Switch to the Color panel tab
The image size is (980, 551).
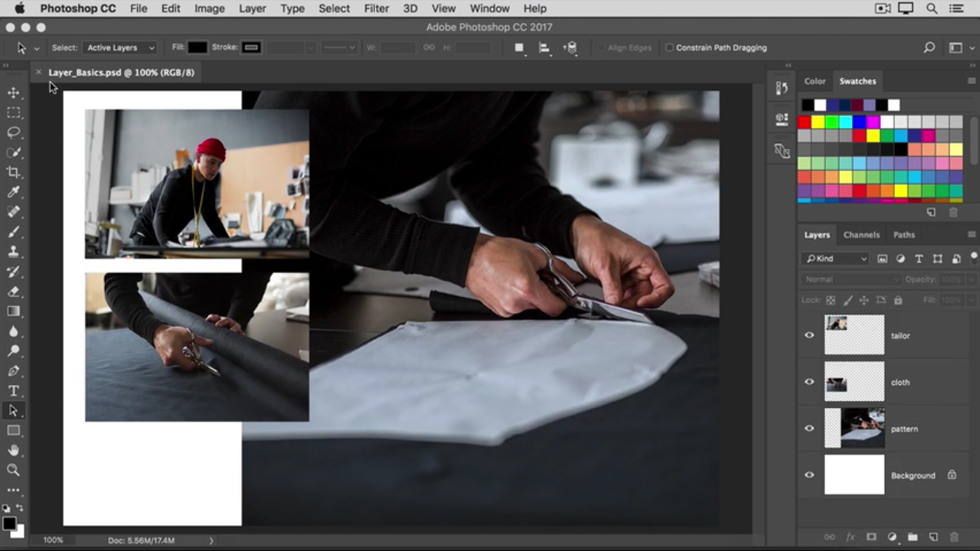click(x=815, y=81)
